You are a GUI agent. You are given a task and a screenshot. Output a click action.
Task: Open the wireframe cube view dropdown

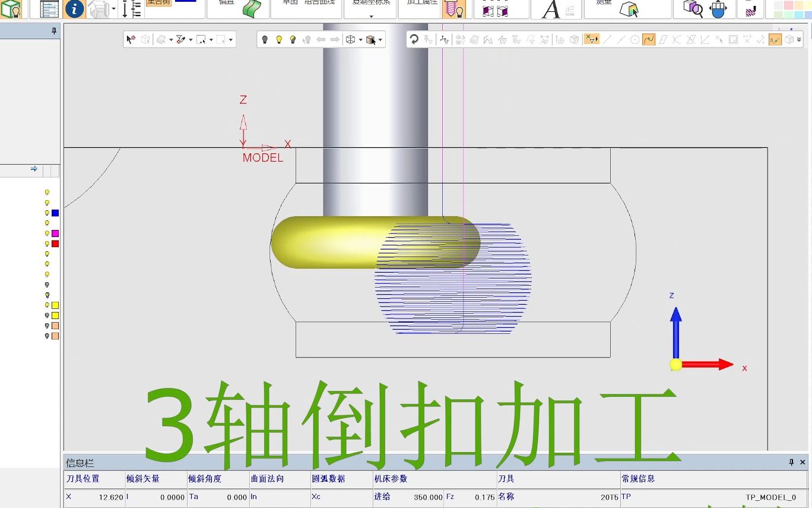click(360, 40)
